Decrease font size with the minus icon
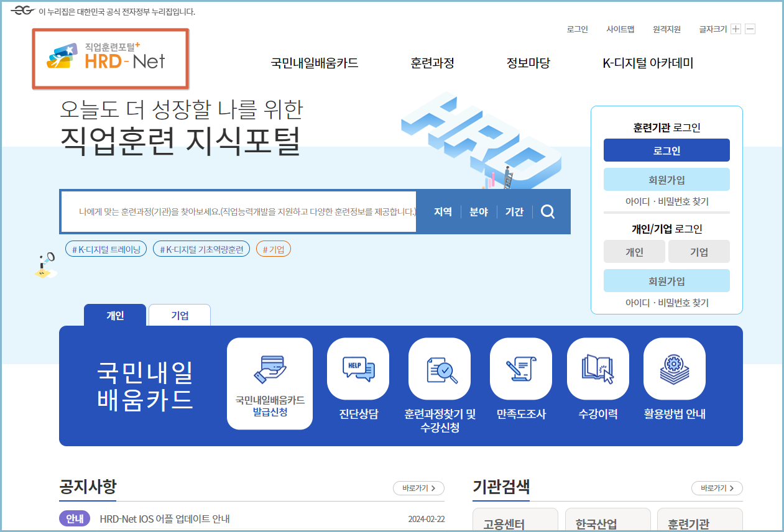The width and height of the screenshot is (784, 532). (x=750, y=29)
